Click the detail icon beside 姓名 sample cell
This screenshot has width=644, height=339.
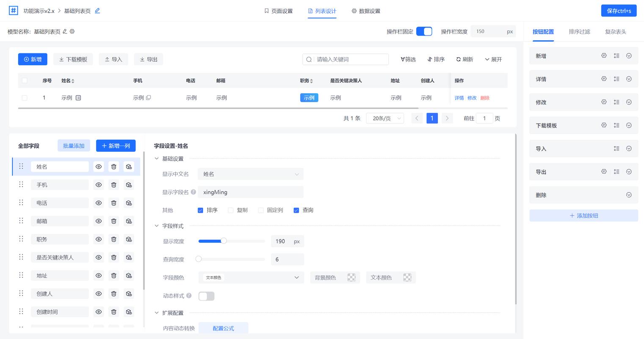(x=78, y=97)
